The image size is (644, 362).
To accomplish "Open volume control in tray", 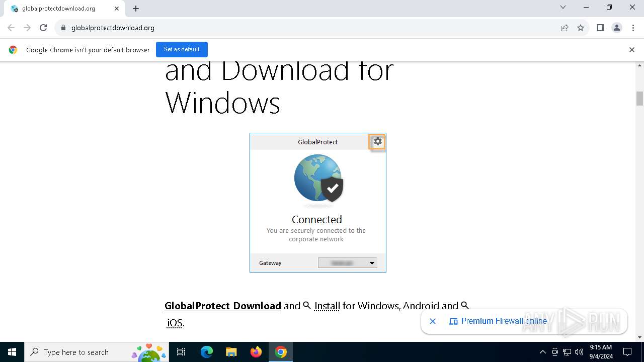I will (579, 352).
